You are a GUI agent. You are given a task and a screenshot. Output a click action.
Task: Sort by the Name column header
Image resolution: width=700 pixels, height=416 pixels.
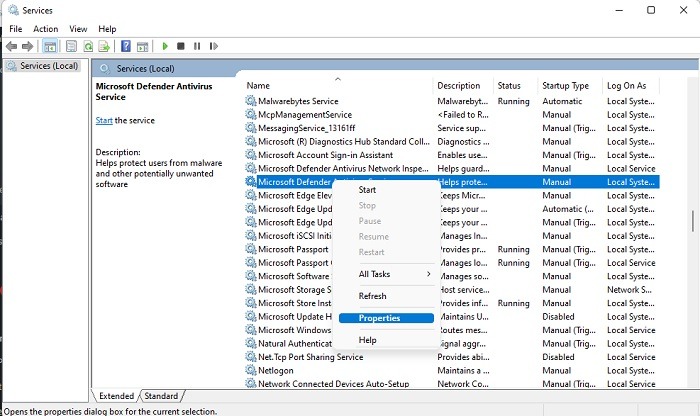click(338, 86)
